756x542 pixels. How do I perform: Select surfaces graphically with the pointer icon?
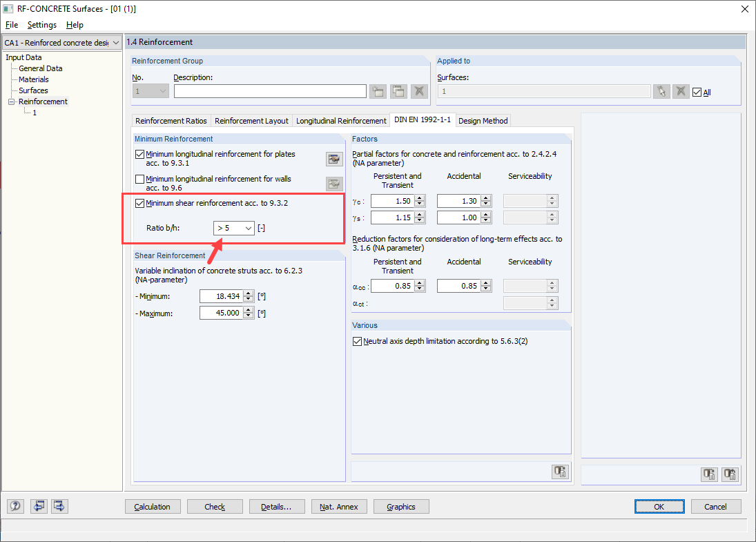click(x=661, y=90)
